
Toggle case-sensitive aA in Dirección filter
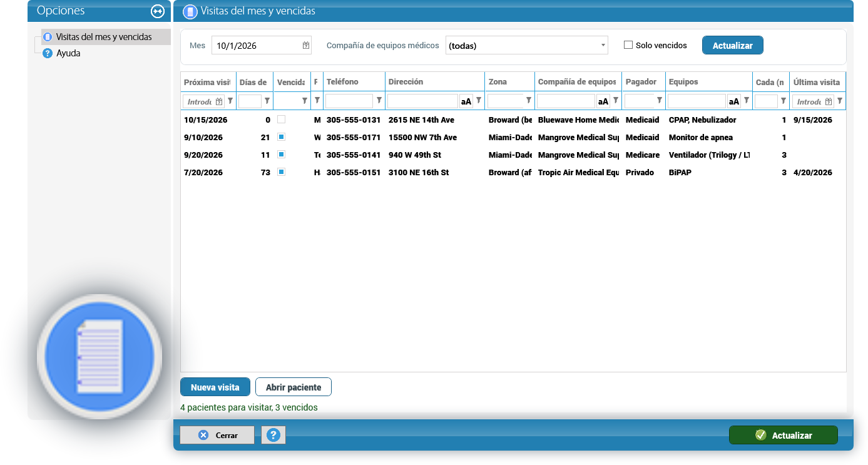[466, 101]
